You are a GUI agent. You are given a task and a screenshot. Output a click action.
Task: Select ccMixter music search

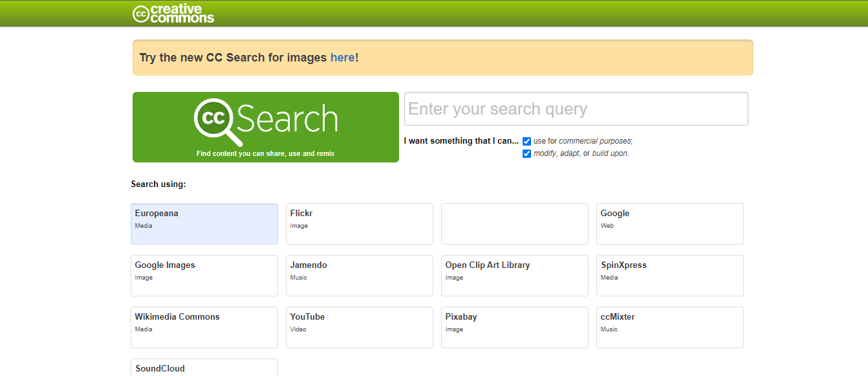[669, 327]
